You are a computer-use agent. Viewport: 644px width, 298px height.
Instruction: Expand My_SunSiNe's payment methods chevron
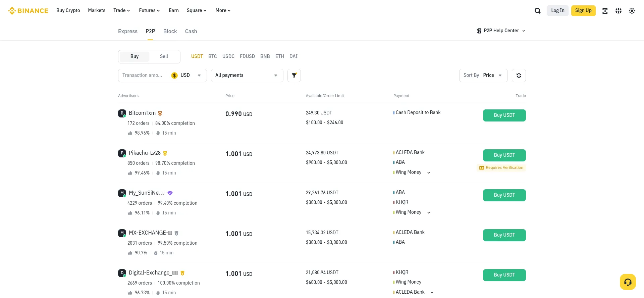pos(428,213)
